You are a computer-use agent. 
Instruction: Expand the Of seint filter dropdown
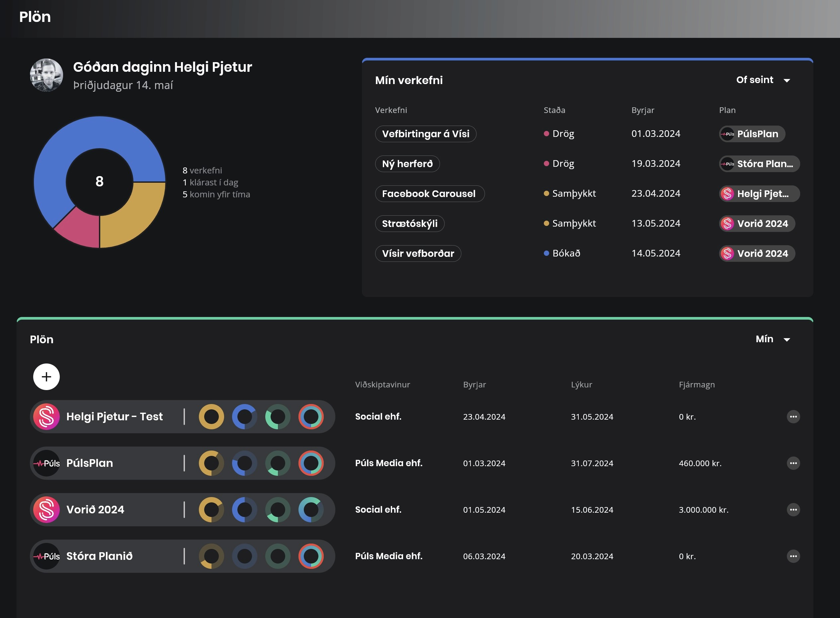coord(755,80)
